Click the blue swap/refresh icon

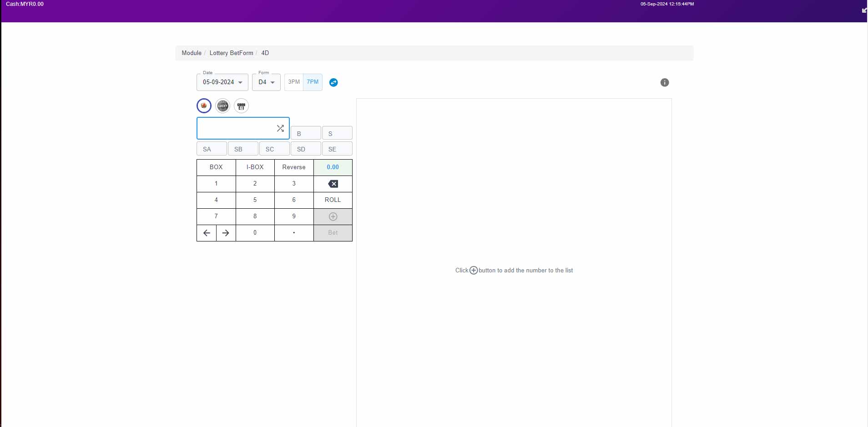coord(333,82)
